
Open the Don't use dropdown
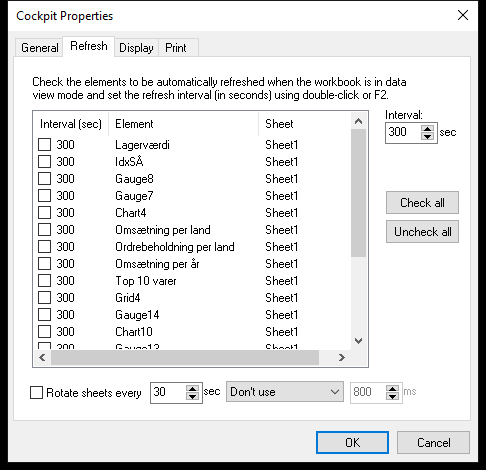(285, 392)
